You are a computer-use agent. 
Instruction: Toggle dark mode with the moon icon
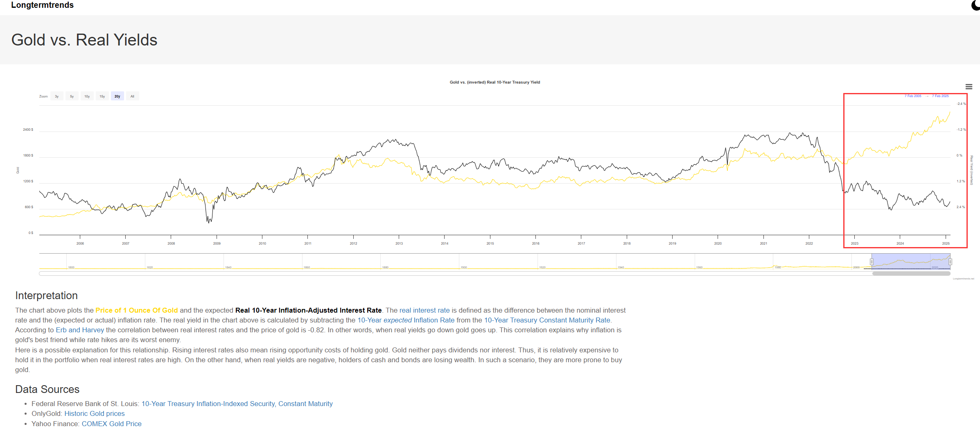tap(975, 5)
